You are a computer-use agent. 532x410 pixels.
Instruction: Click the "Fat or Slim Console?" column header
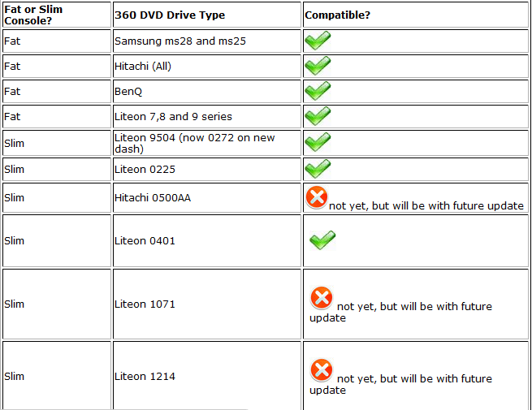tap(32, 15)
